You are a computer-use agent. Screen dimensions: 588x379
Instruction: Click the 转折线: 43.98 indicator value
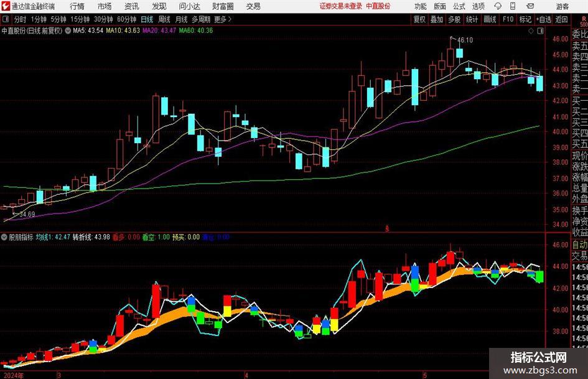coord(91,237)
